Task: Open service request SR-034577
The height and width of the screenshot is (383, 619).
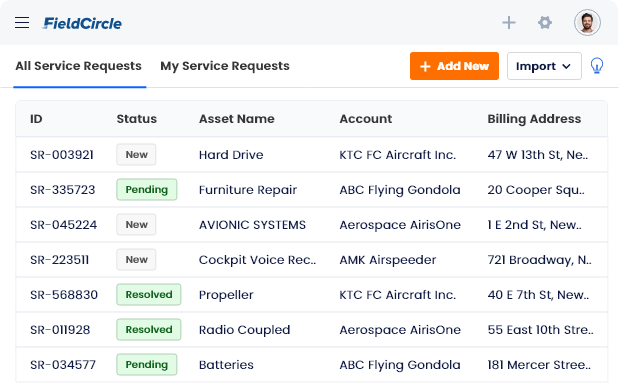Action: click(x=63, y=365)
